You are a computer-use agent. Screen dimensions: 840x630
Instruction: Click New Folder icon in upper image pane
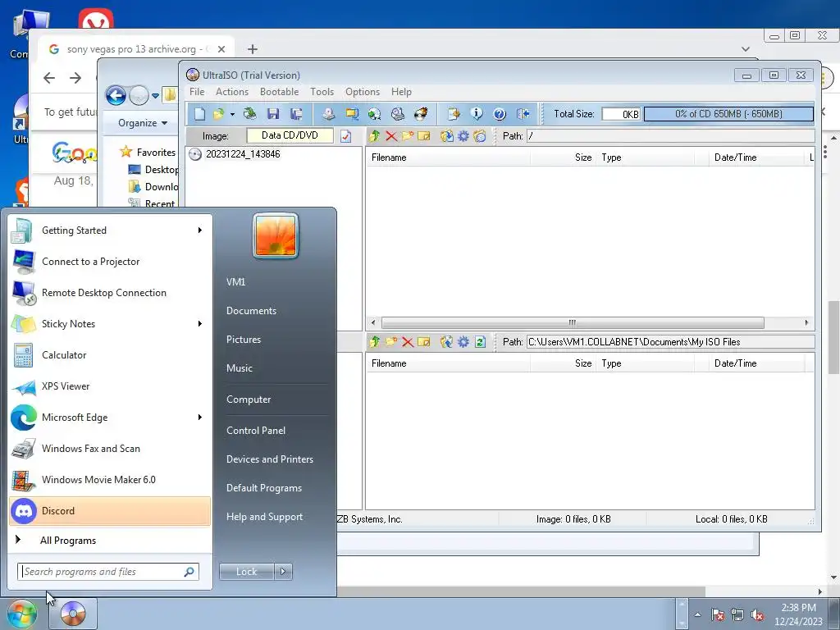click(x=407, y=136)
